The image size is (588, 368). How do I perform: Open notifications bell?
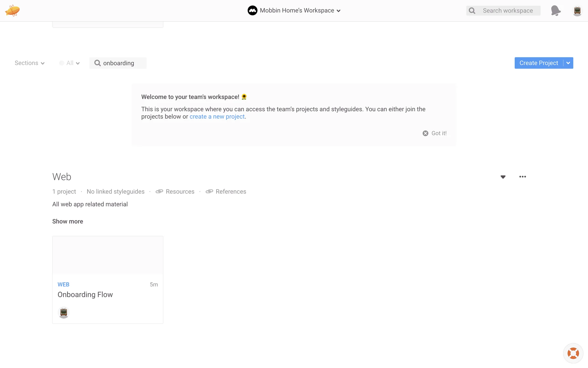point(556,10)
